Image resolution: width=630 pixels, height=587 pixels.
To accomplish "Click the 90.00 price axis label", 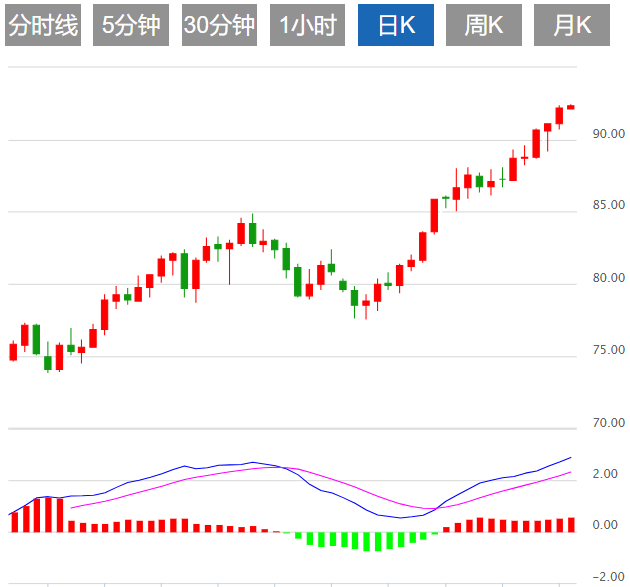I will pyautogui.click(x=608, y=133).
